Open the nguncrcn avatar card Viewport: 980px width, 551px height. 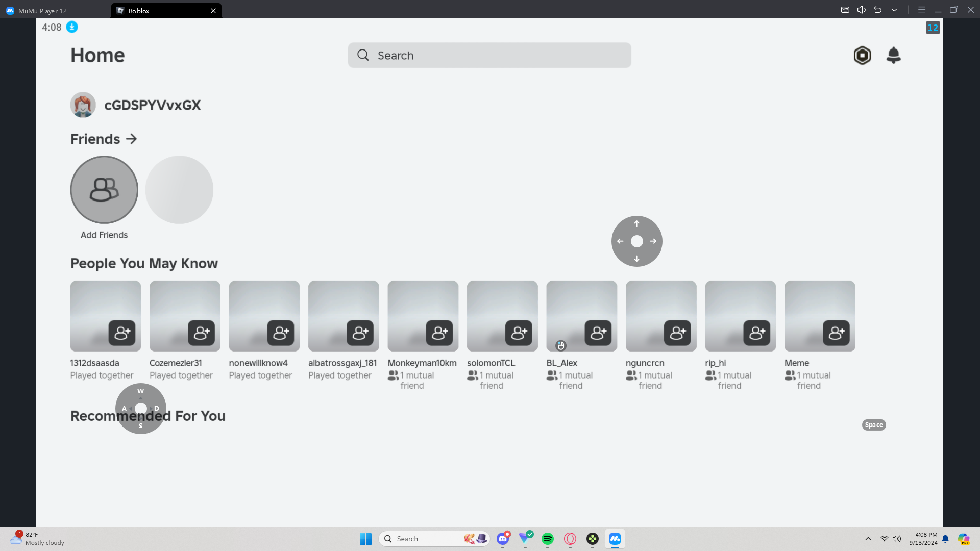click(x=661, y=316)
